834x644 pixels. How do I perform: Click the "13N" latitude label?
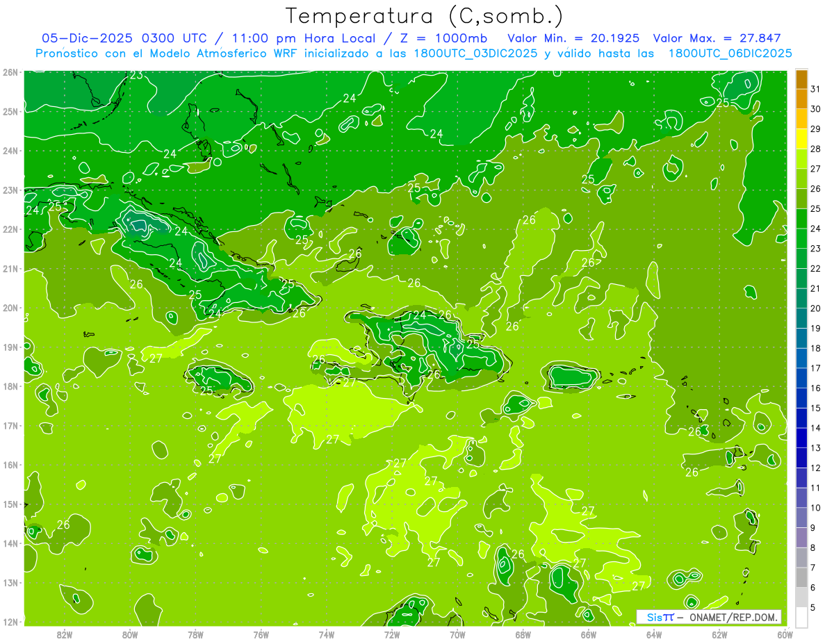click(10, 582)
